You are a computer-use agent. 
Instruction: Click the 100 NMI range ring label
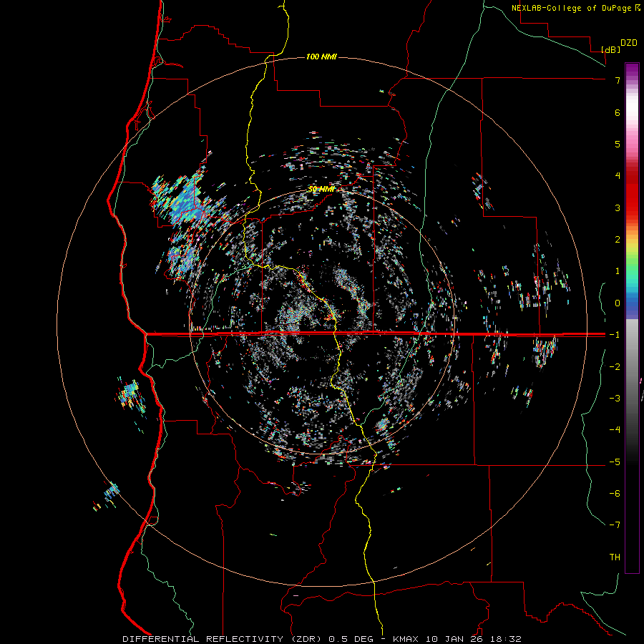(x=321, y=57)
